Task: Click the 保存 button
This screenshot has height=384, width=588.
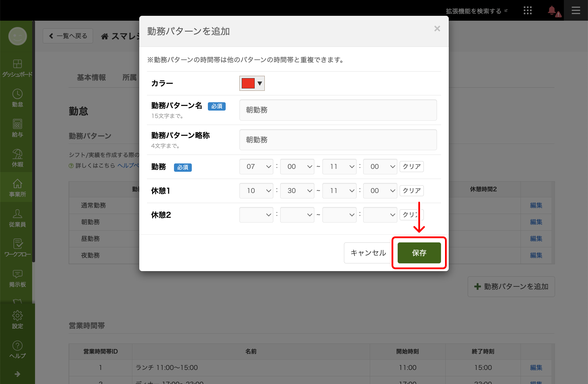Action: [419, 253]
